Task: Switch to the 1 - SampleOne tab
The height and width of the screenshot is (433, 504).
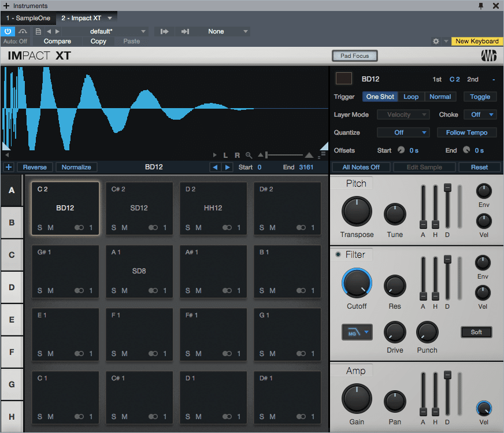Action: click(28, 18)
